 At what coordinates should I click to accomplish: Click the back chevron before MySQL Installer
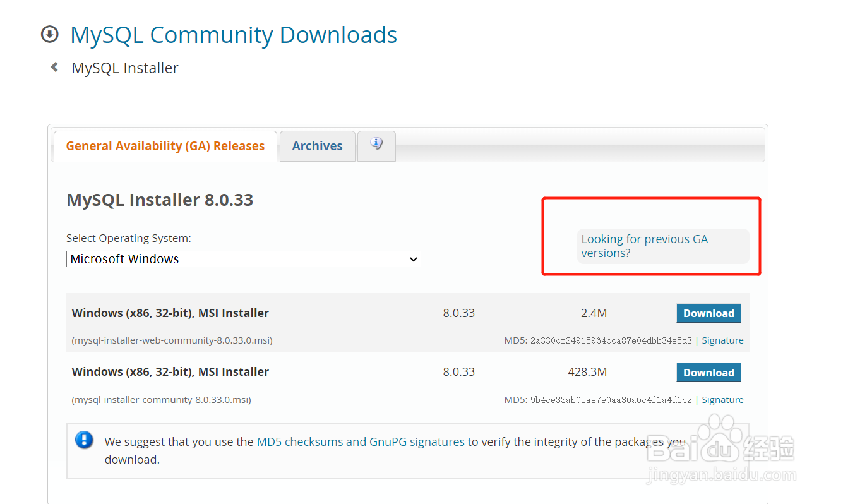[54, 67]
